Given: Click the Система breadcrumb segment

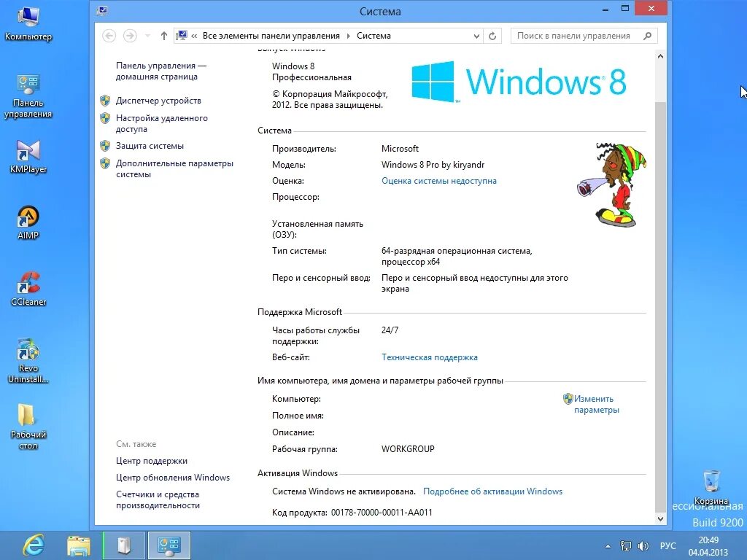Looking at the screenshot, I should tap(373, 36).
